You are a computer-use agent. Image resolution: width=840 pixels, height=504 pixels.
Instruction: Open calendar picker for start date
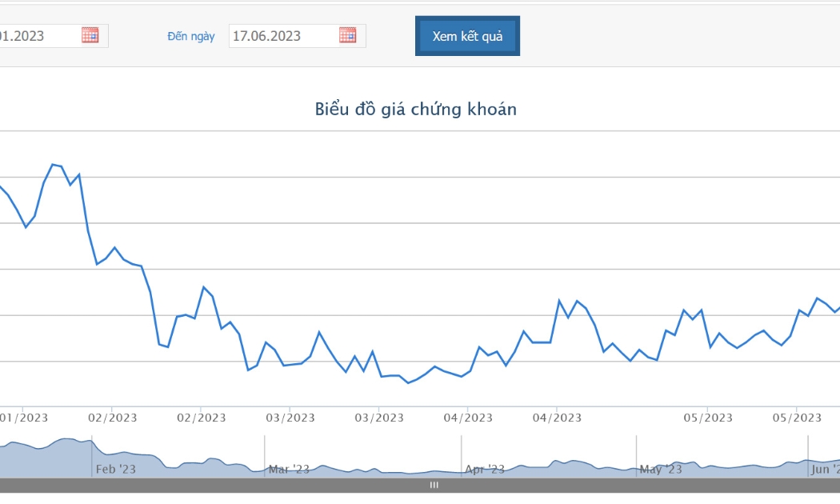coord(90,35)
